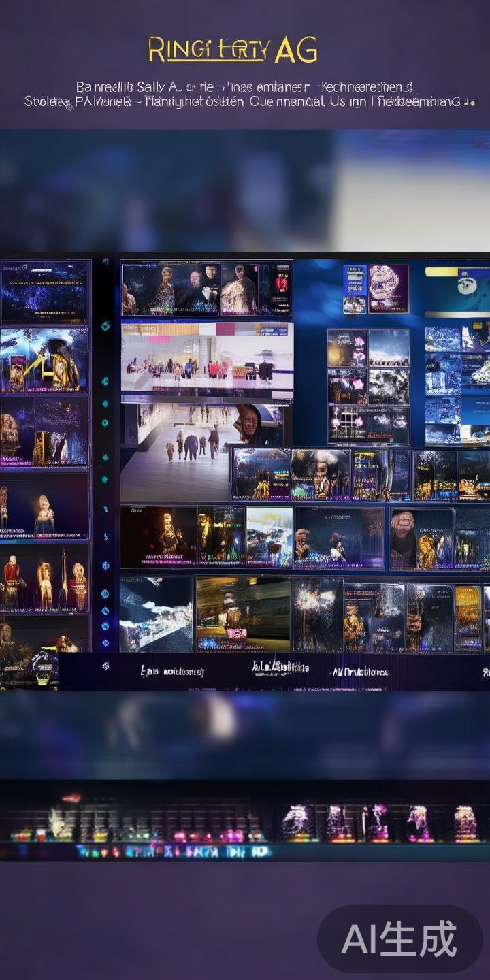Open the "JuLoMobitins" tab
The height and width of the screenshot is (980, 490).
(280, 668)
